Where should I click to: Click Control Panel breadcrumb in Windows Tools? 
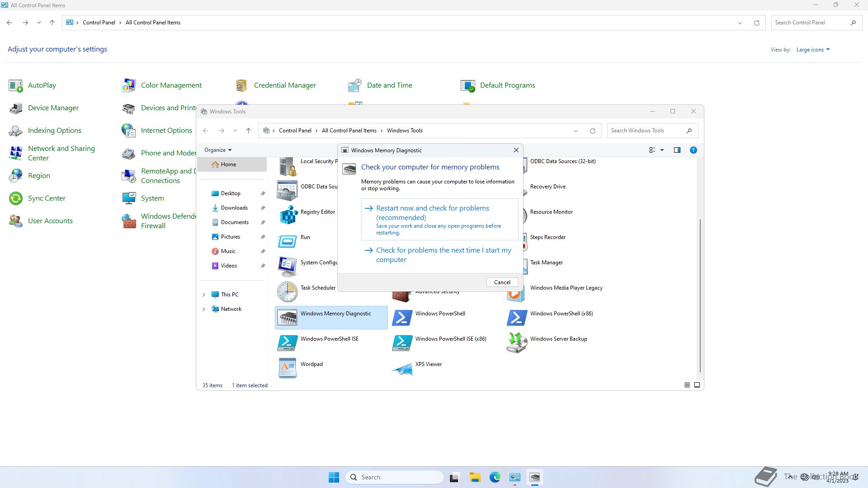click(x=295, y=131)
